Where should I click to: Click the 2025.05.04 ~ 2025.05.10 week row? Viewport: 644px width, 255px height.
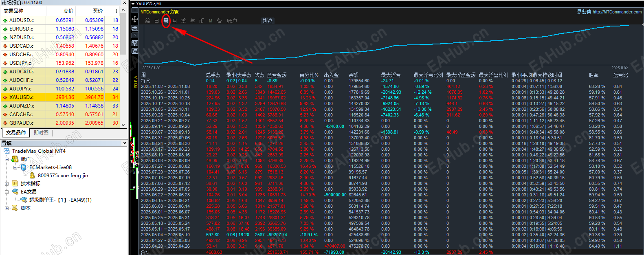(384, 235)
